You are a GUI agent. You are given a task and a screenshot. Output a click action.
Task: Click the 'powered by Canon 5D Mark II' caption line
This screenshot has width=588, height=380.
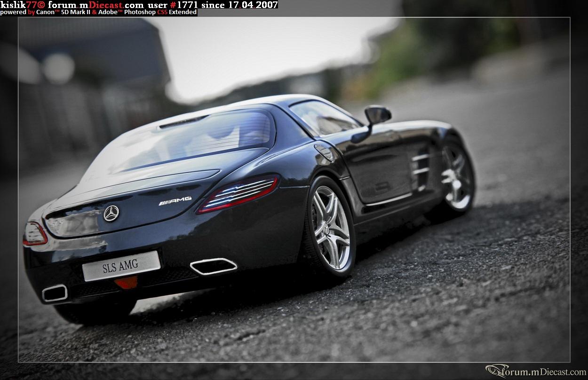click(x=98, y=12)
